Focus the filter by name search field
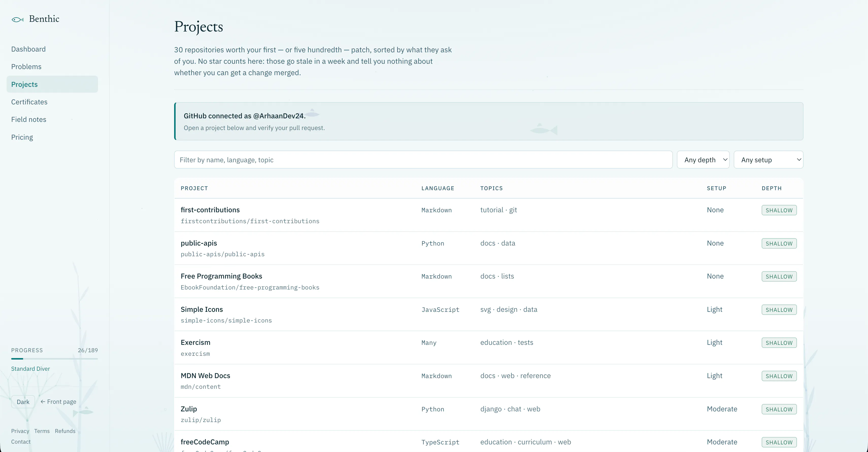This screenshot has height=452, width=868. pos(423,160)
